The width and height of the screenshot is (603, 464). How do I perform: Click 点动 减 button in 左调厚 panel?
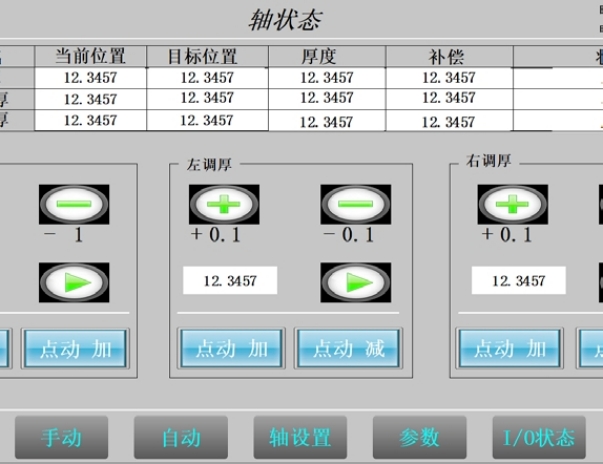348,349
